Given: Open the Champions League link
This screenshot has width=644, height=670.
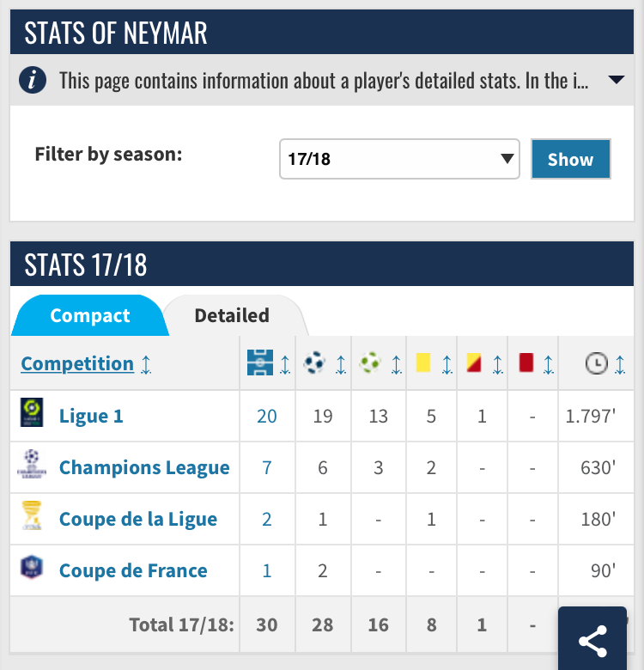Looking at the screenshot, I should (144, 467).
